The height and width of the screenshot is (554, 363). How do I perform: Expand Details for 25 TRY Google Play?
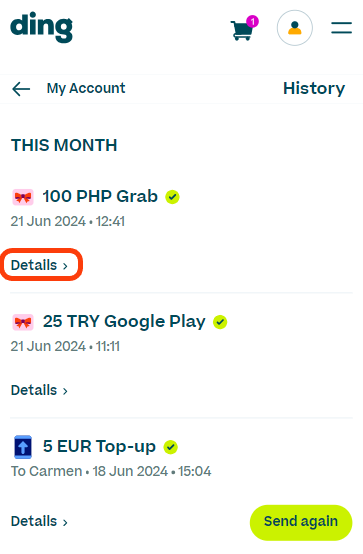[39, 390]
